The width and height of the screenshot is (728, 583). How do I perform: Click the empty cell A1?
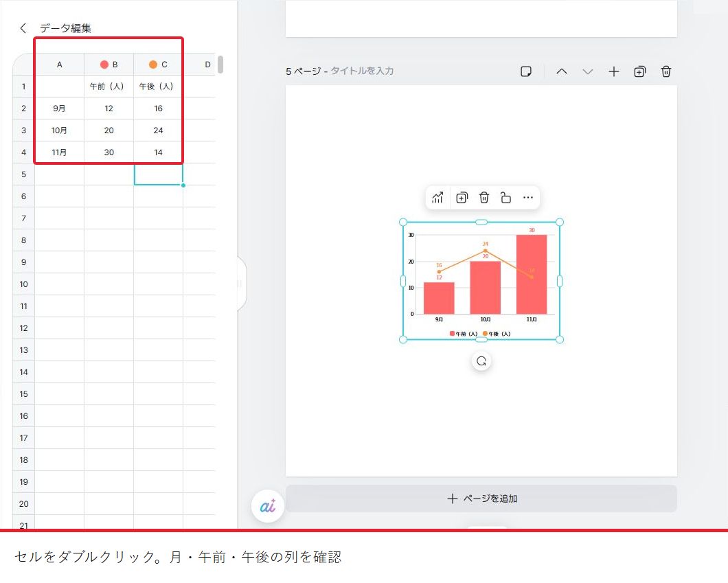click(60, 87)
